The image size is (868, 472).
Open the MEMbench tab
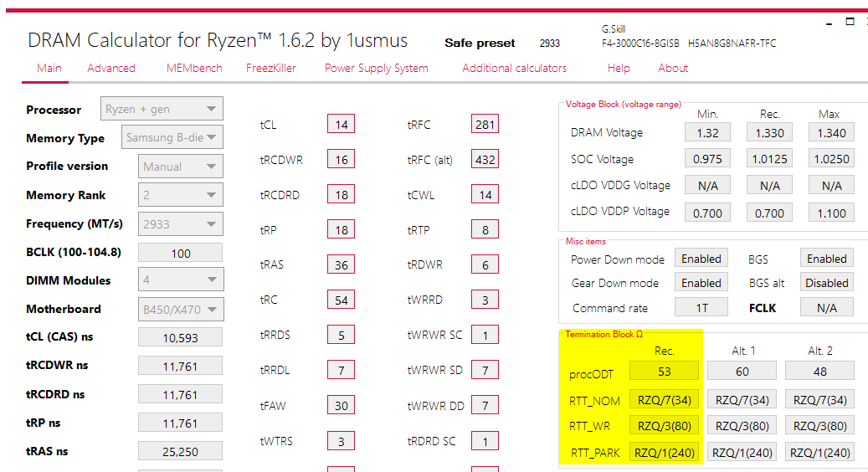[194, 68]
